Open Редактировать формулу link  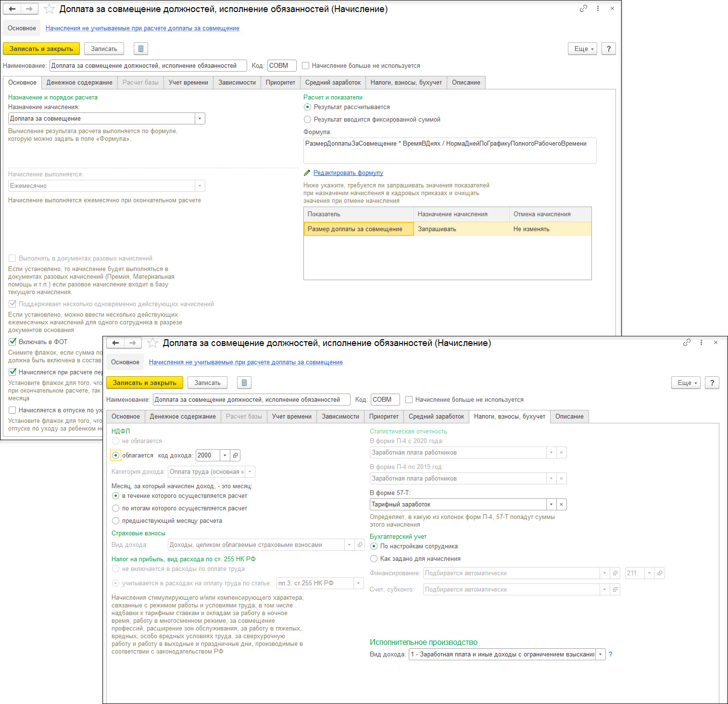click(x=348, y=173)
